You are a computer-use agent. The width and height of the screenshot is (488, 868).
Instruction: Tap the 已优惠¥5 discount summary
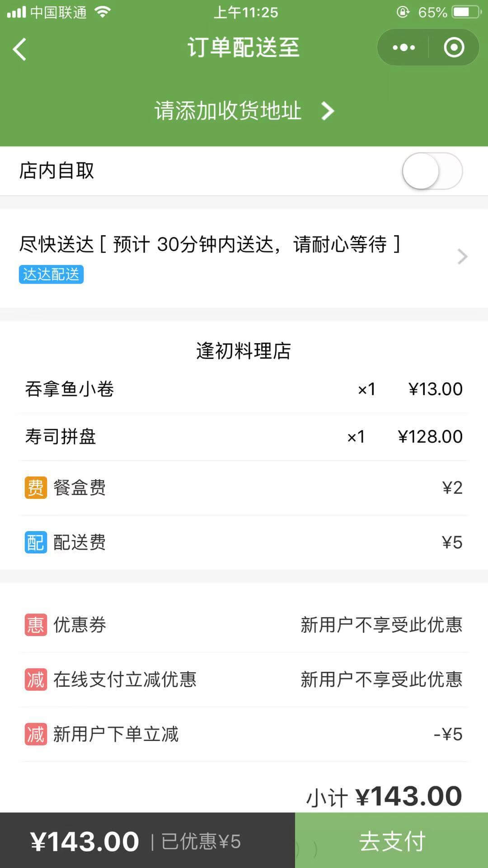click(201, 842)
